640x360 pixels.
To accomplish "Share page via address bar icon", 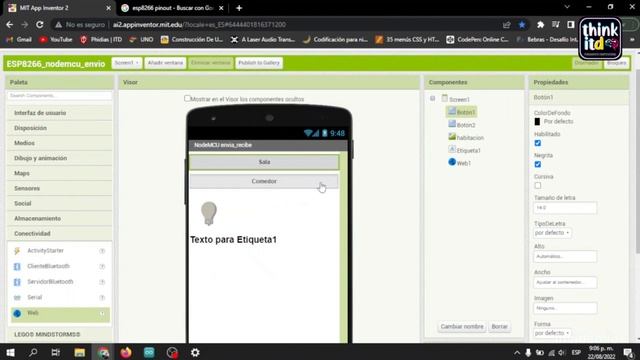I will 507,24.
